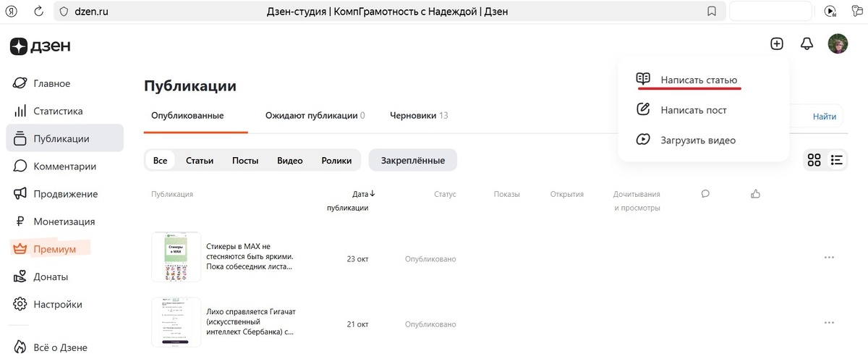Click the site protection shield icon
Image resolution: width=868 pixels, height=359 pixels.
pyautogui.click(x=64, y=11)
